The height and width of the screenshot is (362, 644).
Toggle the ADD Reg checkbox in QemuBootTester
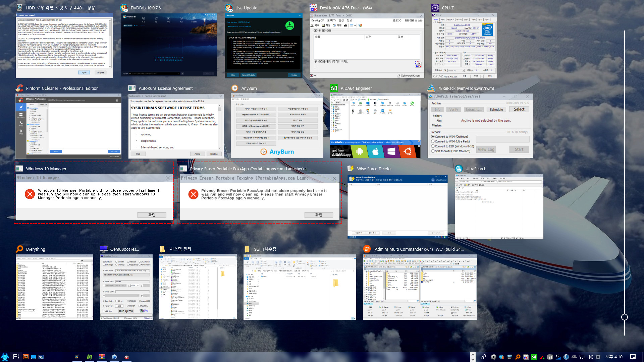108,311
